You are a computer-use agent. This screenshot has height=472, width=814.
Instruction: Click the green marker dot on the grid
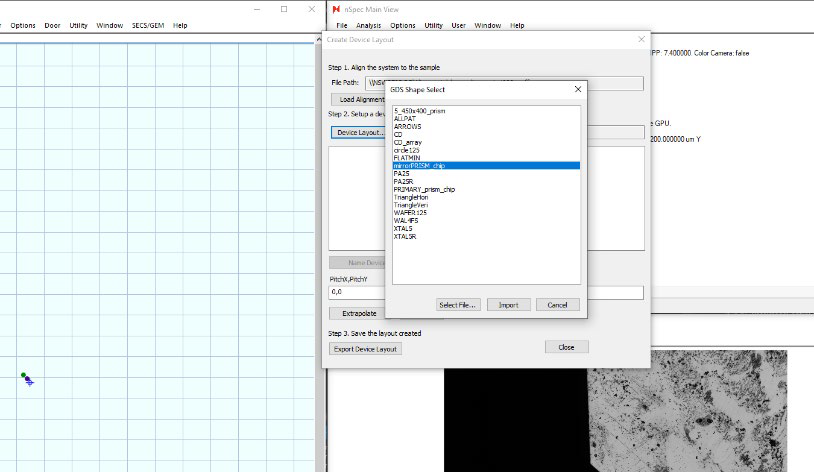(23, 375)
